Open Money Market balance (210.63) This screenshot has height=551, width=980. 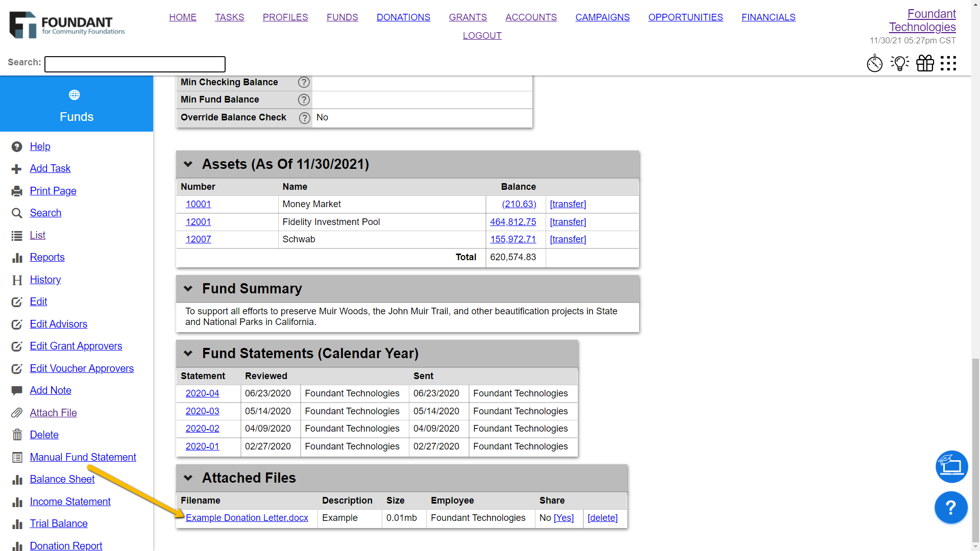(x=519, y=204)
